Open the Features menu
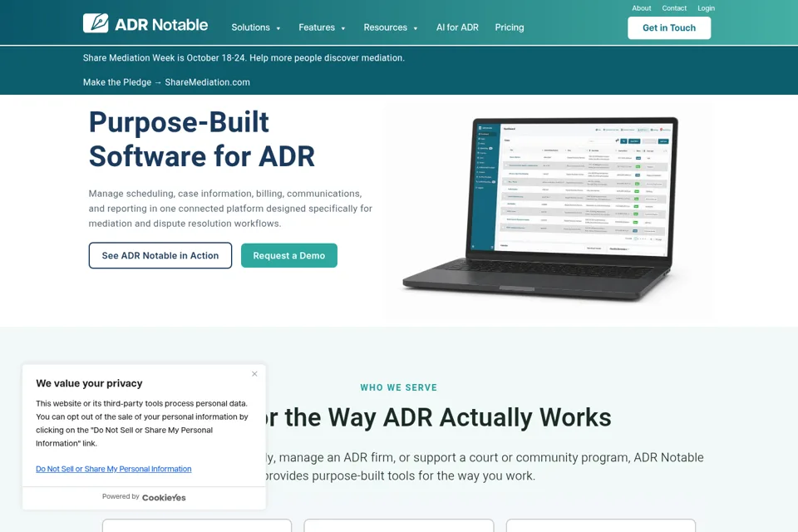Image resolution: width=798 pixels, height=532 pixels. tap(317, 27)
